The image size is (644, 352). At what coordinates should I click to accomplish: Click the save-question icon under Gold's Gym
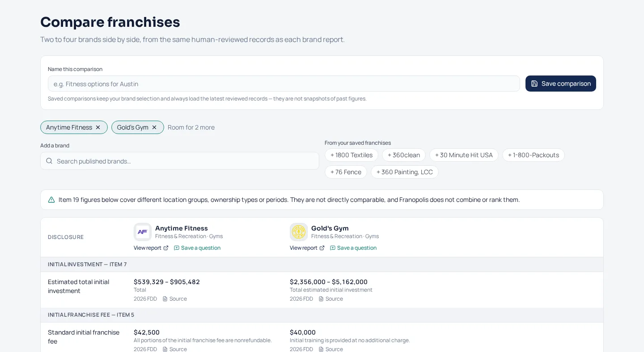click(x=333, y=248)
